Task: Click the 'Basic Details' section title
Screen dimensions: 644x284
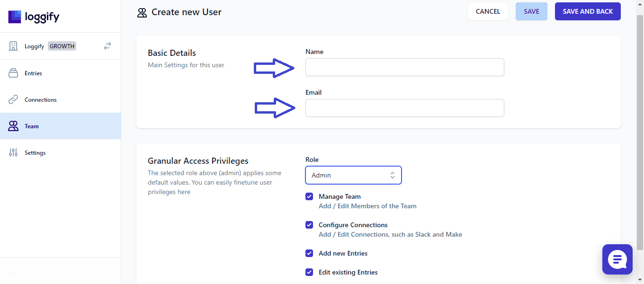Action: (x=172, y=53)
